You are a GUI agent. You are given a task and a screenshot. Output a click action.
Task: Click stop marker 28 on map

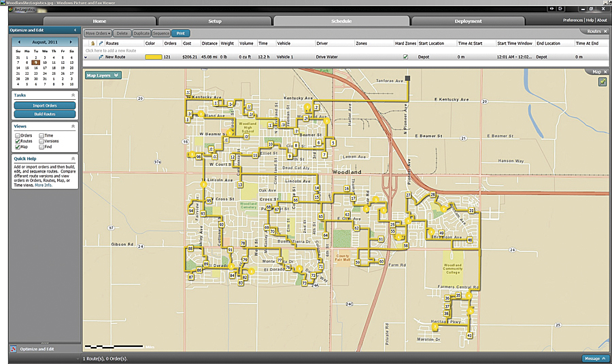(432, 194)
